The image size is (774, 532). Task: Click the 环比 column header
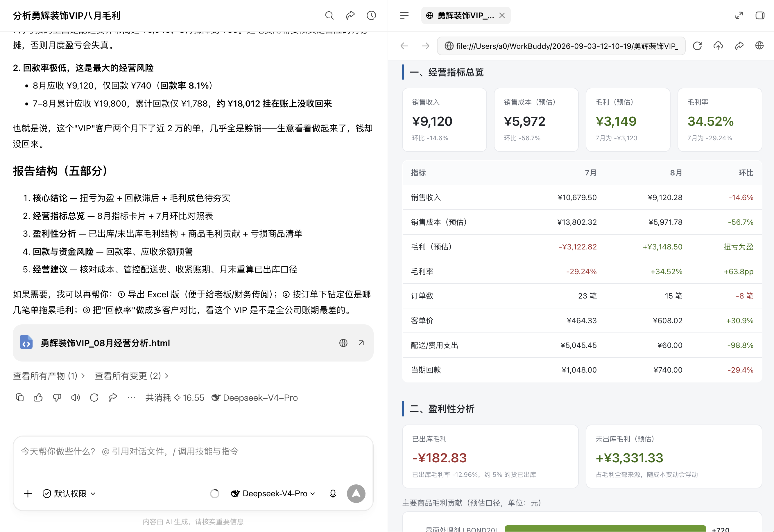[x=746, y=173]
